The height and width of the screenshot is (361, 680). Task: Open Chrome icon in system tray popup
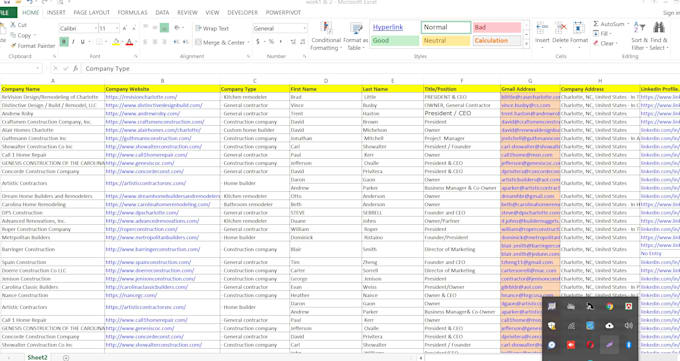pos(609,307)
